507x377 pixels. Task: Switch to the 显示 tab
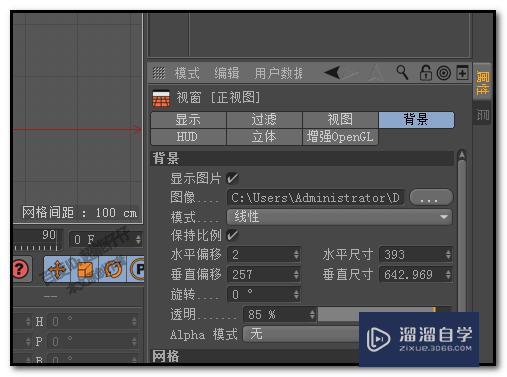click(188, 120)
